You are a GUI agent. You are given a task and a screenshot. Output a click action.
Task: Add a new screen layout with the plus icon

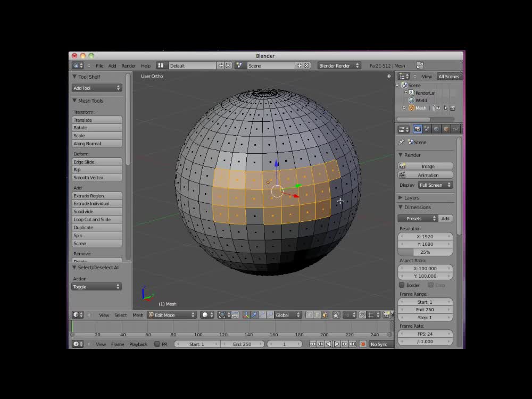pos(221,65)
